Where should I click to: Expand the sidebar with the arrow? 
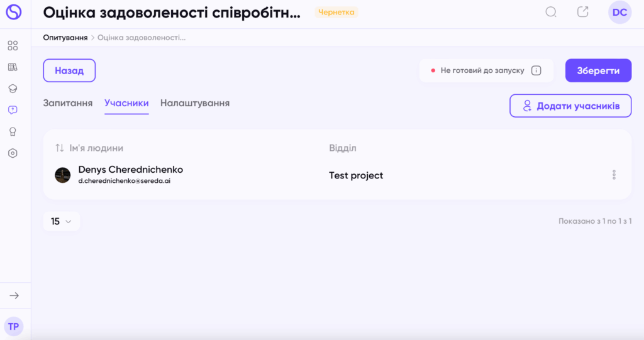(14, 295)
